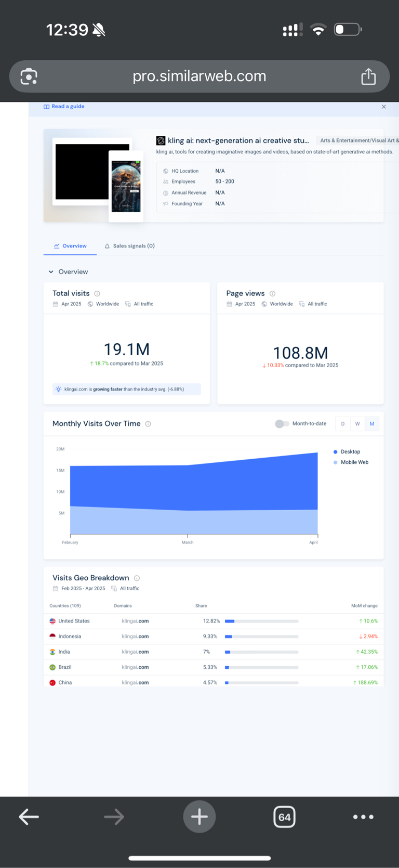Image resolution: width=399 pixels, height=868 pixels.
Task: Click the Geo Breakdown All traffic device icon
Action: (114, 589)
